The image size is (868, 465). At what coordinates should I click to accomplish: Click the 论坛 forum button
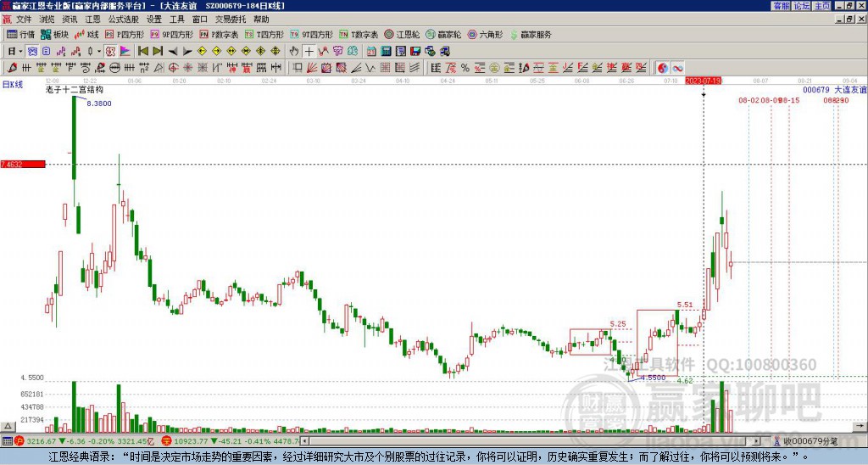click(802, 6)
